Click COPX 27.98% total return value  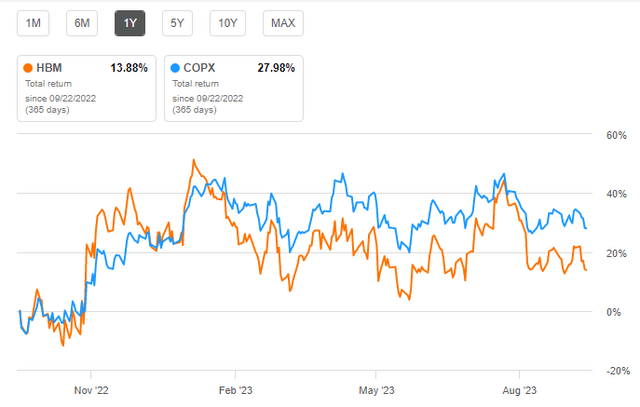(273, 68)
